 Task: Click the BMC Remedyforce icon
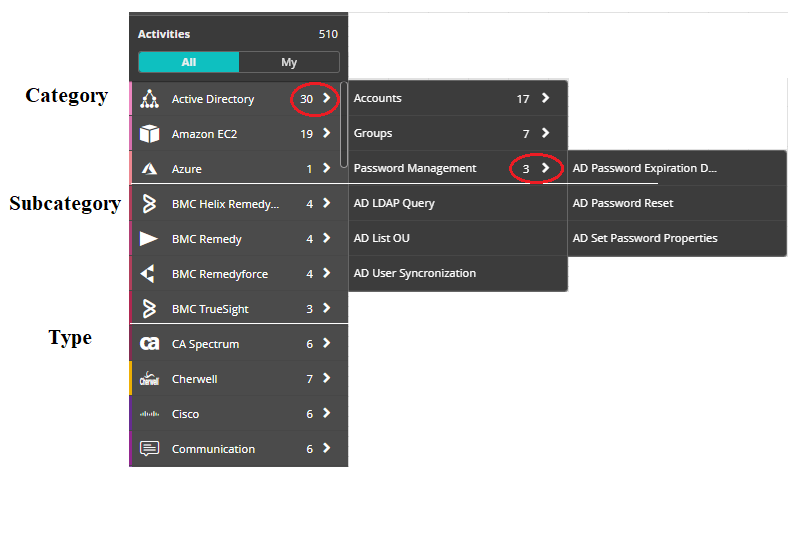point(148,273)
